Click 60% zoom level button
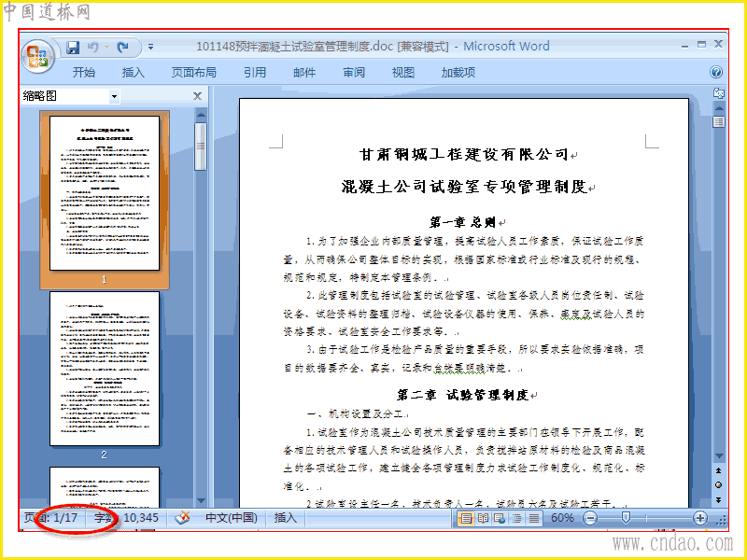The image size is (747, 560). [x=562, y=518]
